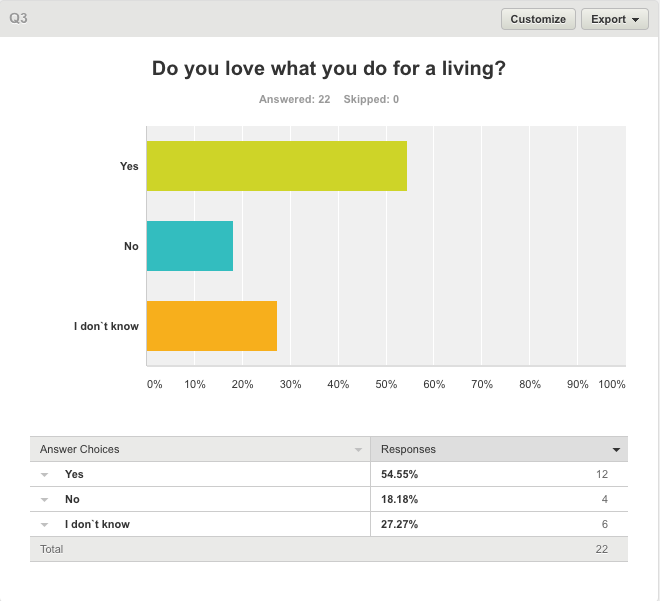
Task: Click the Customize button
Action: pyautogui.click(x=538, y=19)
